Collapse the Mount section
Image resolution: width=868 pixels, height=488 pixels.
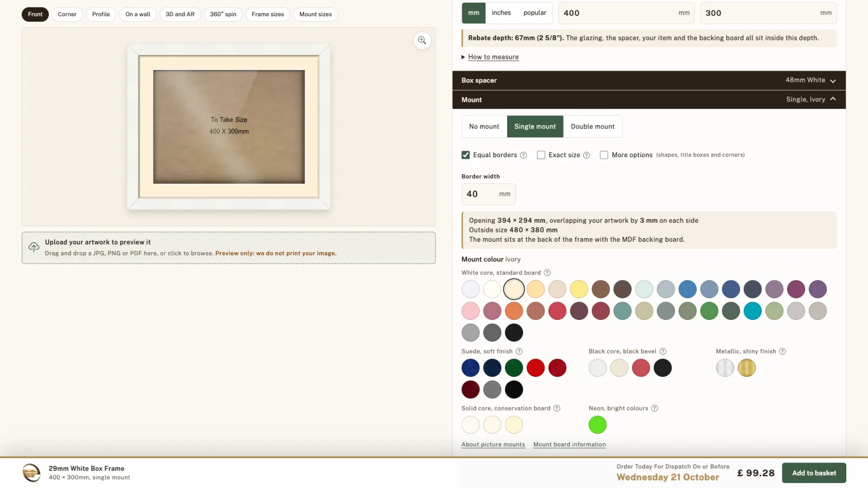649,100
